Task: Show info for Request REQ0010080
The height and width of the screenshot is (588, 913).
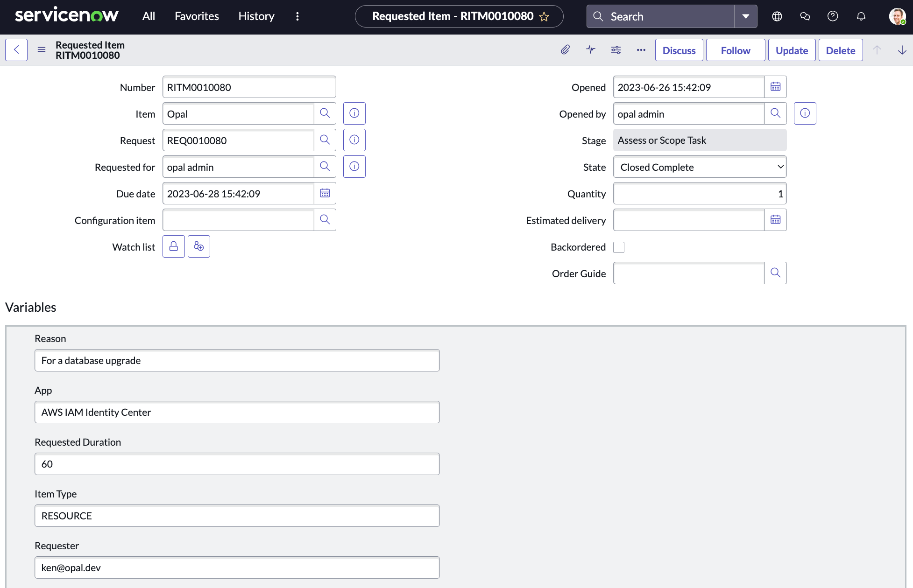Action: click(x=354, y=140)
